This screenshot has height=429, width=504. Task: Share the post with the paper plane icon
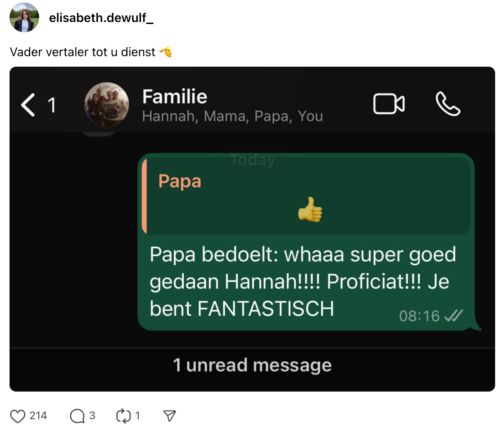[170, 416]
